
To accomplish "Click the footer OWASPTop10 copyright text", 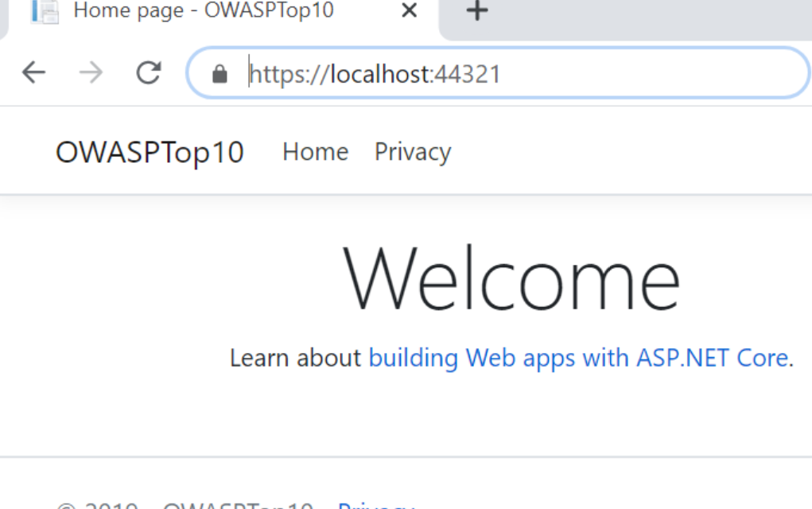I will pos(237,505).
